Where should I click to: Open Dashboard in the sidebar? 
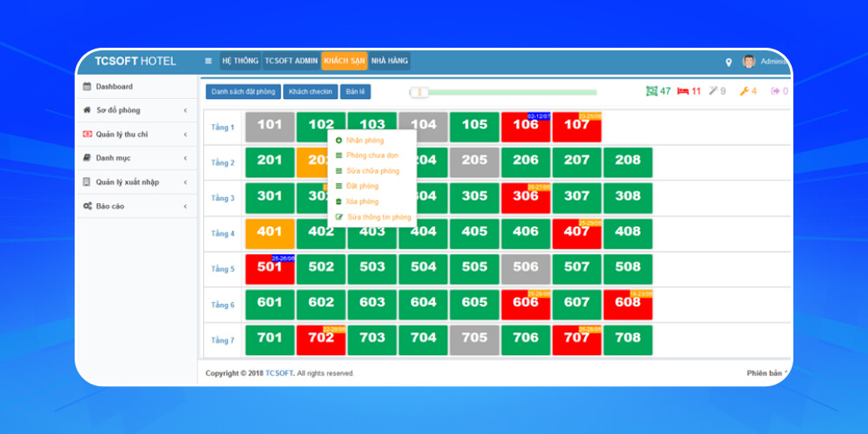(x=114, y=87)
